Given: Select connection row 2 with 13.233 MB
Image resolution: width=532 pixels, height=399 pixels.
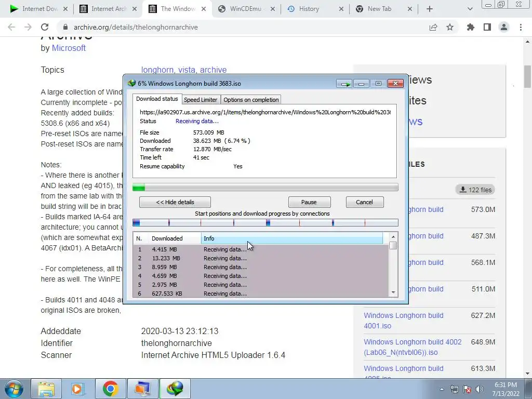Looking at the screenshot, I should tap(261, 258).
